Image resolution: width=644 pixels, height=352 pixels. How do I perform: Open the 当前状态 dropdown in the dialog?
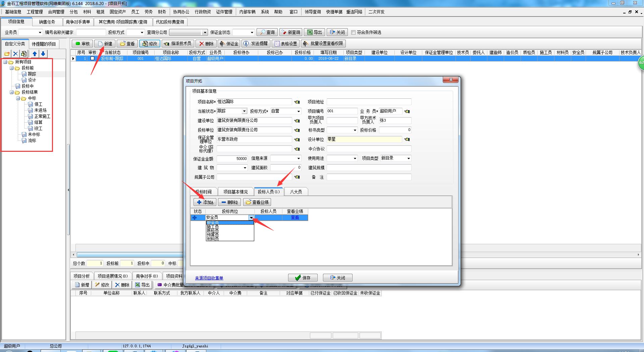244,111
